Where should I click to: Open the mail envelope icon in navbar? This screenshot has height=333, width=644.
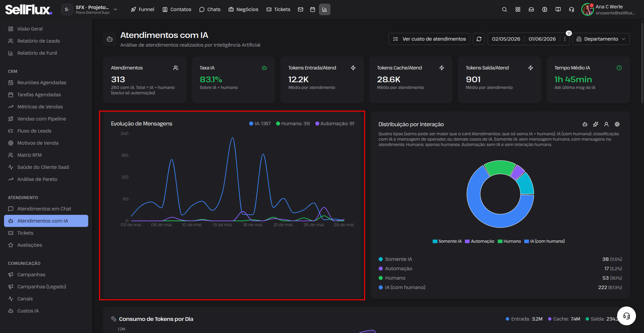[x=301, y=9]
